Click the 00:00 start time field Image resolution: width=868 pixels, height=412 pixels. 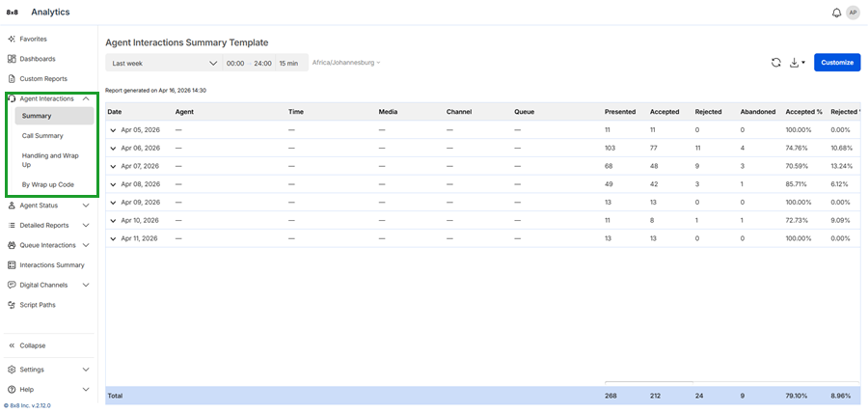pos(235,63)
